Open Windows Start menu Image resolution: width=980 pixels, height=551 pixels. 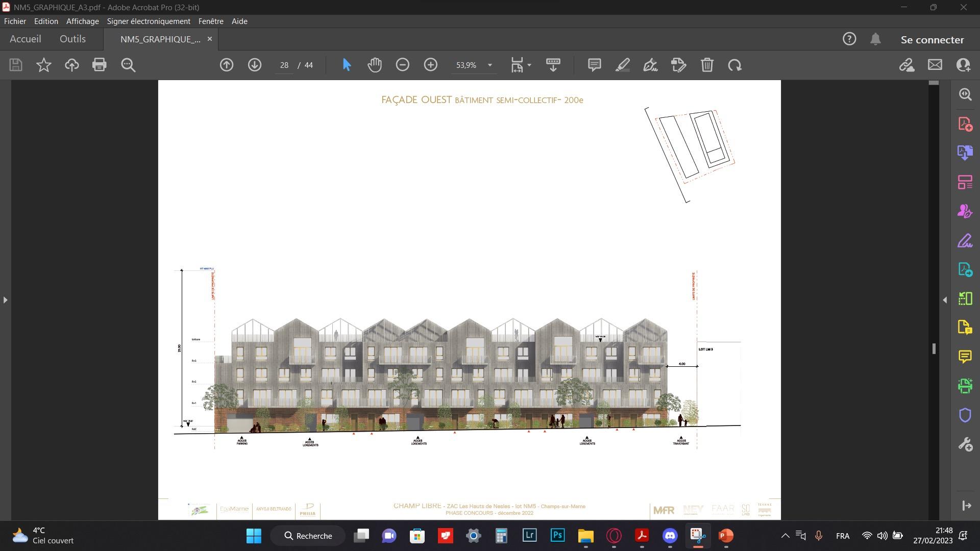(x=254, y=536)
